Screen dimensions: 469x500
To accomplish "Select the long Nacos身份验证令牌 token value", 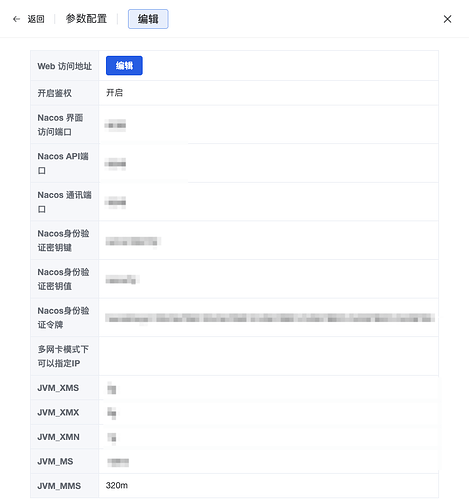I will [x=270, y=318].
